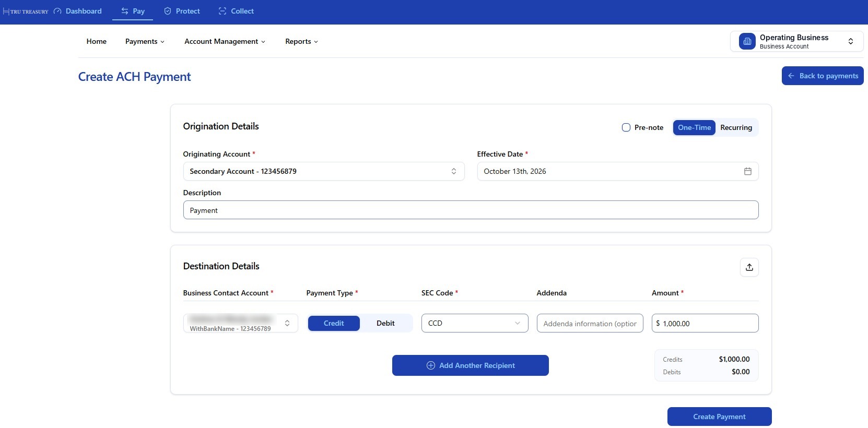This screenshot has height=428, width=868.
Task: Click the Destination Details heading
Action: 221,266
